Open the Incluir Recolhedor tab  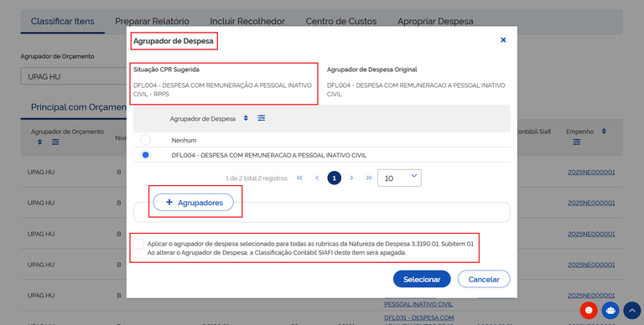247,21
